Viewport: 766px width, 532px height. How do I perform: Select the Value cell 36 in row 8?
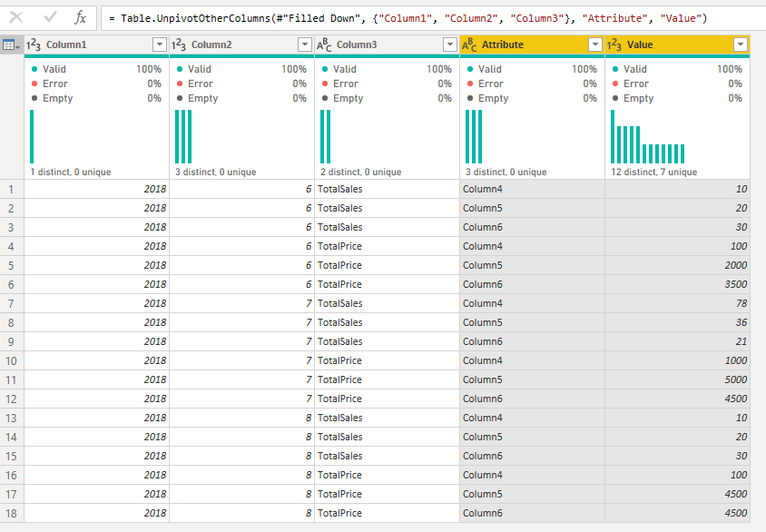pos(677,322)
